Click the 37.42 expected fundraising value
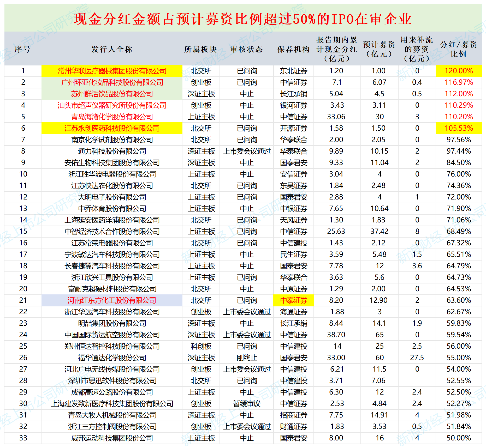Image resolution: width=486 pixels, height=448 pixels. coord(379,232)
